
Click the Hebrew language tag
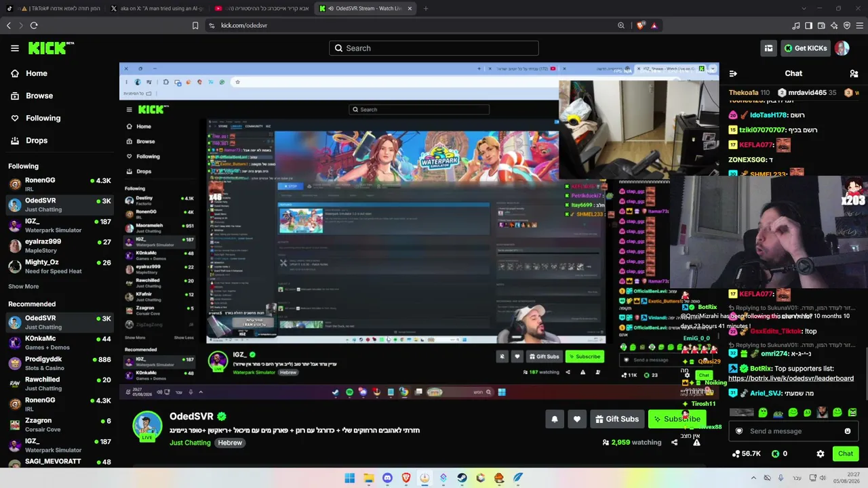coord(230,443)
